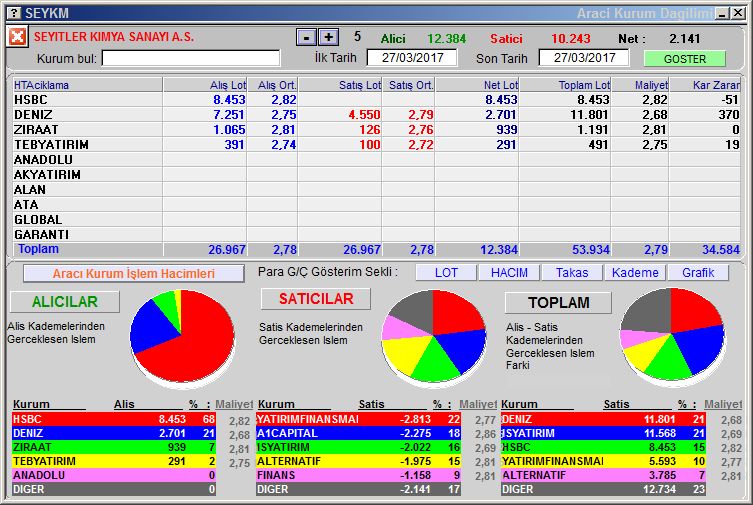Click Toplam row total 53.934

[x=590, y=250]
